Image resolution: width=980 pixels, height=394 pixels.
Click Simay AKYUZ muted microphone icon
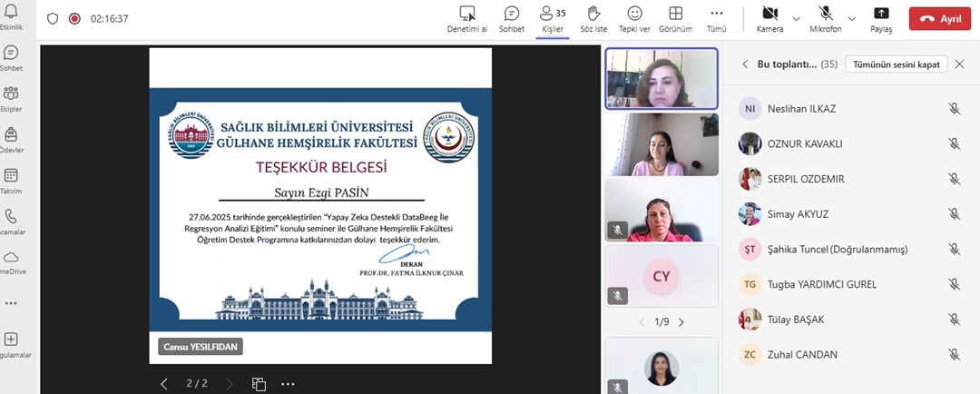tap(954, 214)
